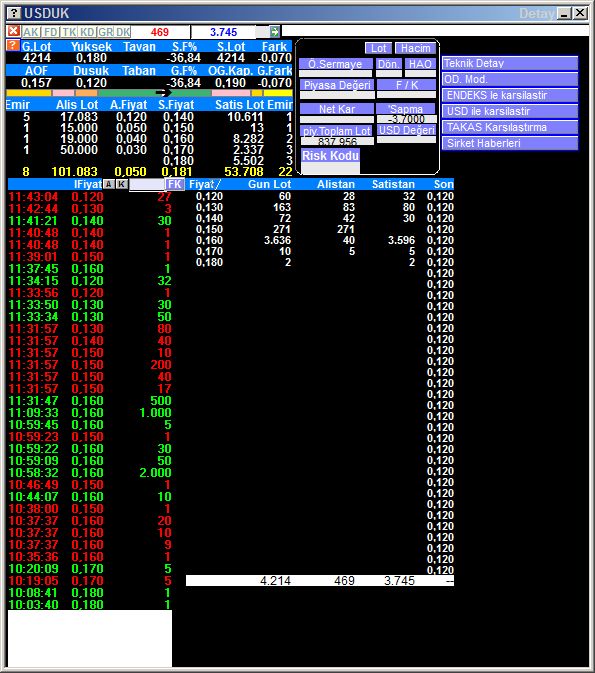595x673 pixels.
Task: Click the question mark icon in title bar
Action: click(x=14, y=13)
